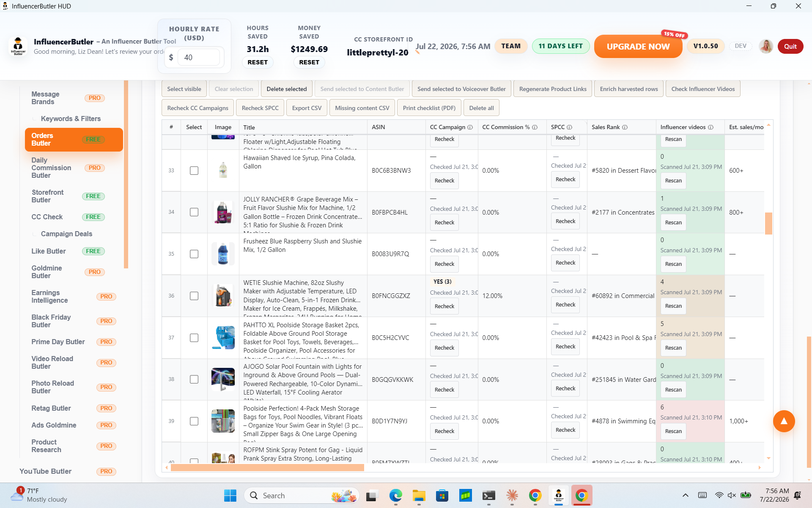Open Orders Butler in sidebar

coord(74,140)
